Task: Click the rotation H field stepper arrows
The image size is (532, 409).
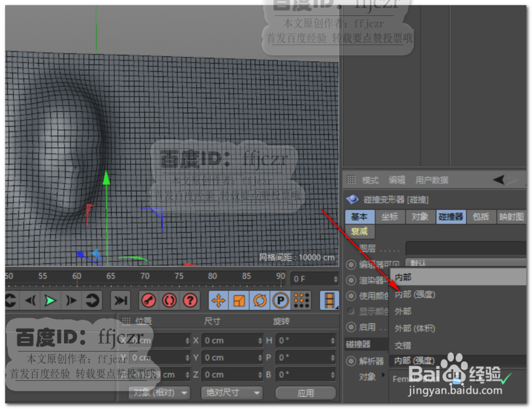Action: pyautogui.click(x=332, y=340)
